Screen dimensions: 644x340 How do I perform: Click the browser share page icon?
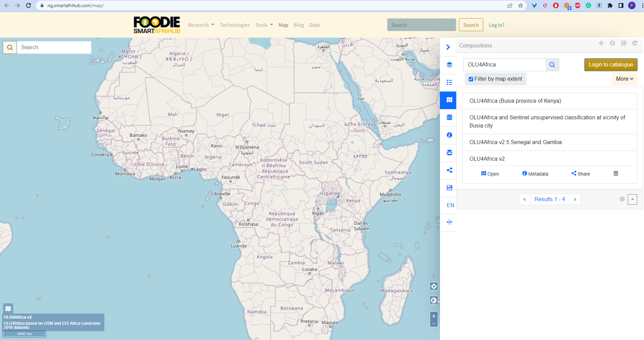510,5
